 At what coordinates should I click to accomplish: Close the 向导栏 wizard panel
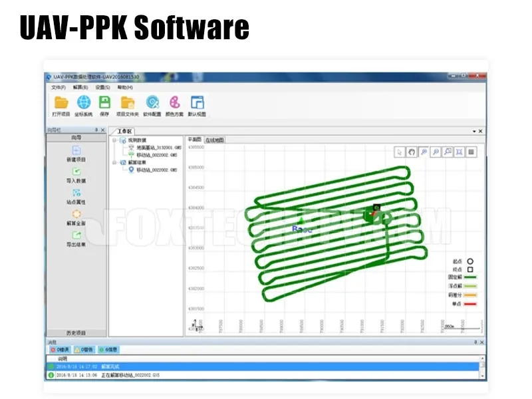coord(103,130)
